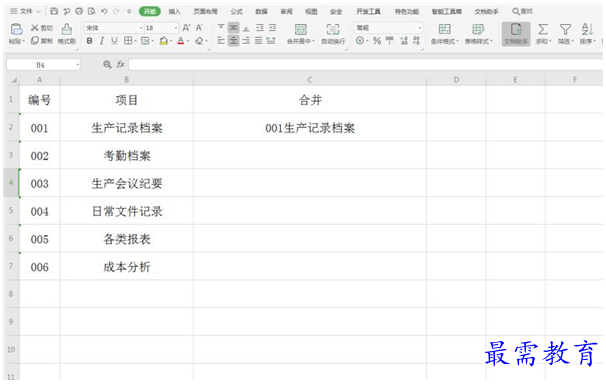Screen dimensions: 606x385
Task: Select column C header
Action: coord(310,80)
